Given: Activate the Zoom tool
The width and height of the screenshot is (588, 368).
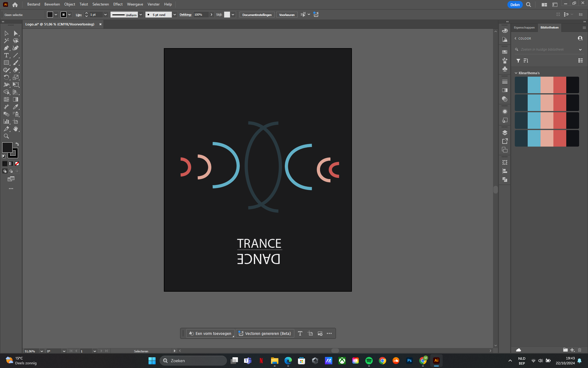Looking at the screenshot, I should coord(6,136).
